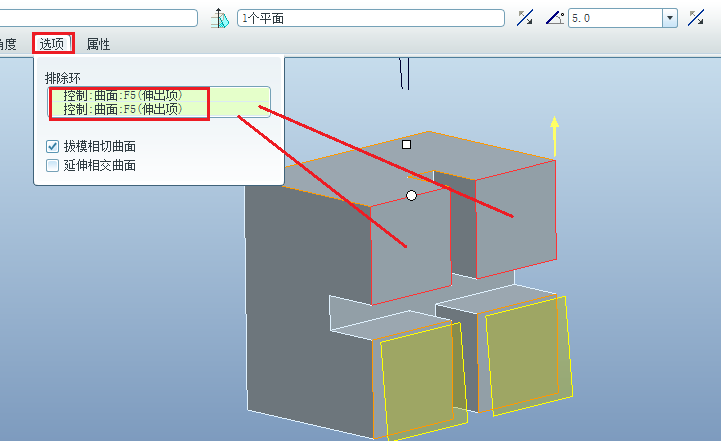
Task: Click the 5.0 angle value field
Action: (614, 18)
